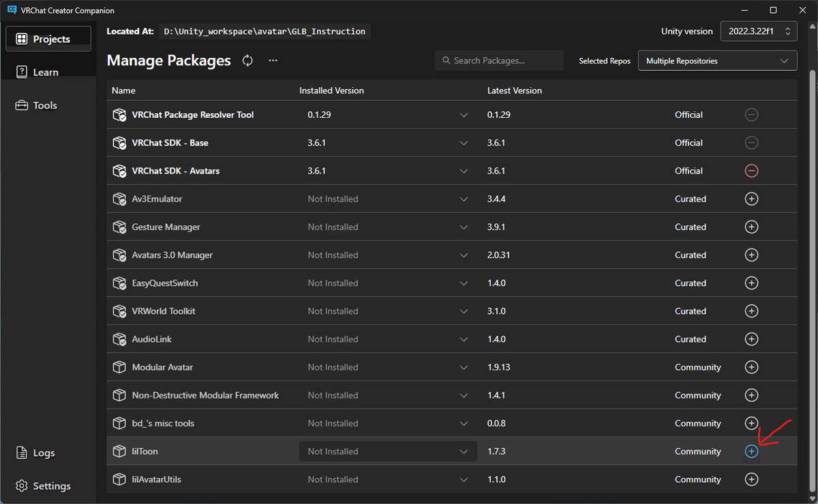Click the VRChat Creator Companion title bar icon

[12, 10]
